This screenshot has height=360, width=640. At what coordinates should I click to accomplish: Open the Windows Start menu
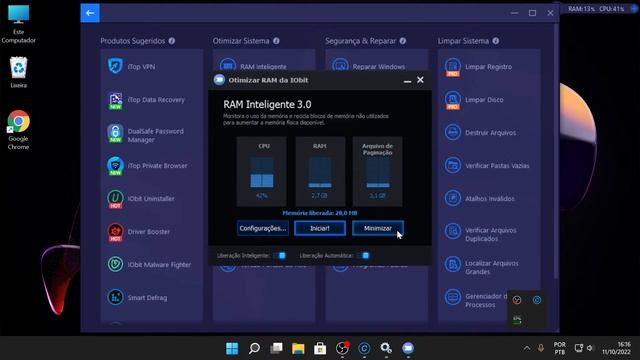[x=232, y=348]
